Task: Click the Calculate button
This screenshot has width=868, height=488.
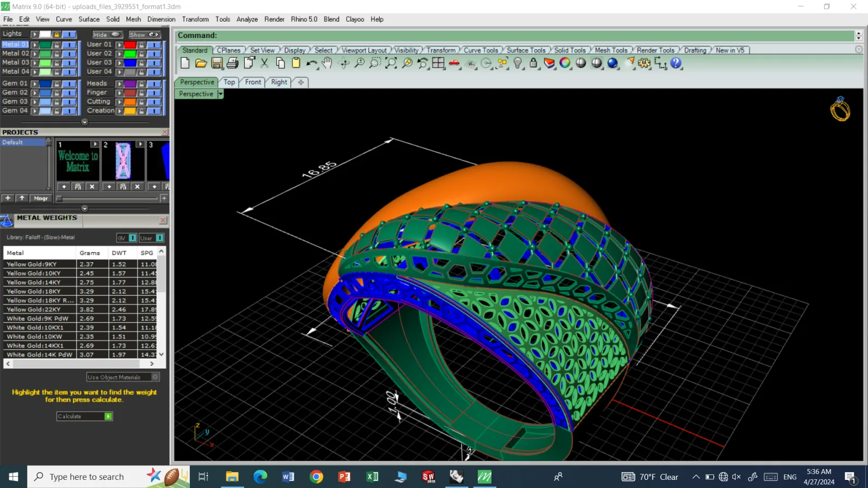Action: click(x=85, y=416)
